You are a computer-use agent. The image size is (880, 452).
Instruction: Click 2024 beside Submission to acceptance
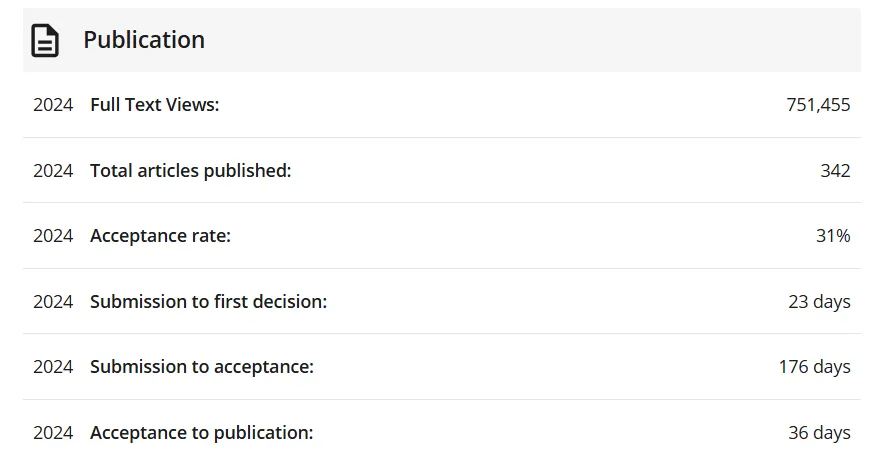[53, 367]
